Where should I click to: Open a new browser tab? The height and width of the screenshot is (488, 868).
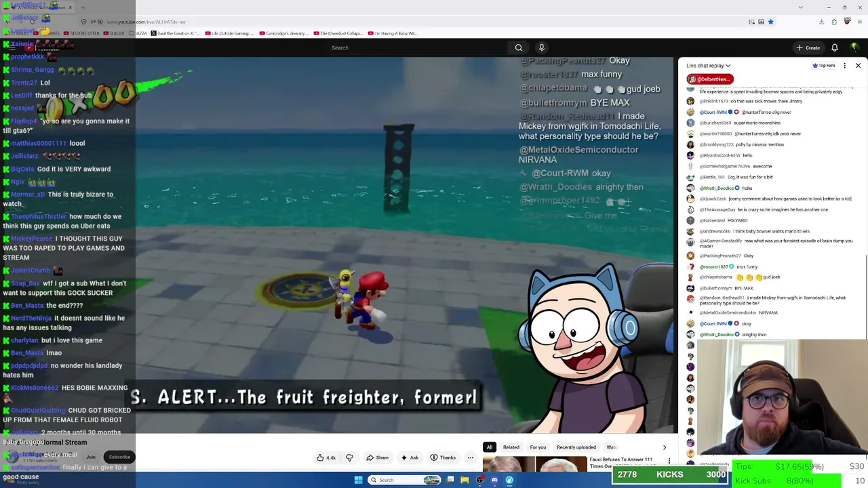click(83, 7)
